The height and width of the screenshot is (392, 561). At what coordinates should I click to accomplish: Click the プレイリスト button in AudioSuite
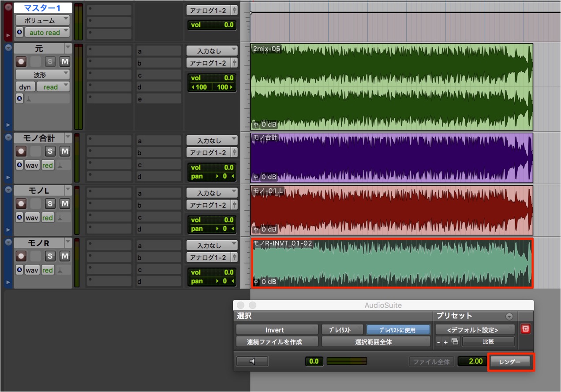click(x=342, y=330)
